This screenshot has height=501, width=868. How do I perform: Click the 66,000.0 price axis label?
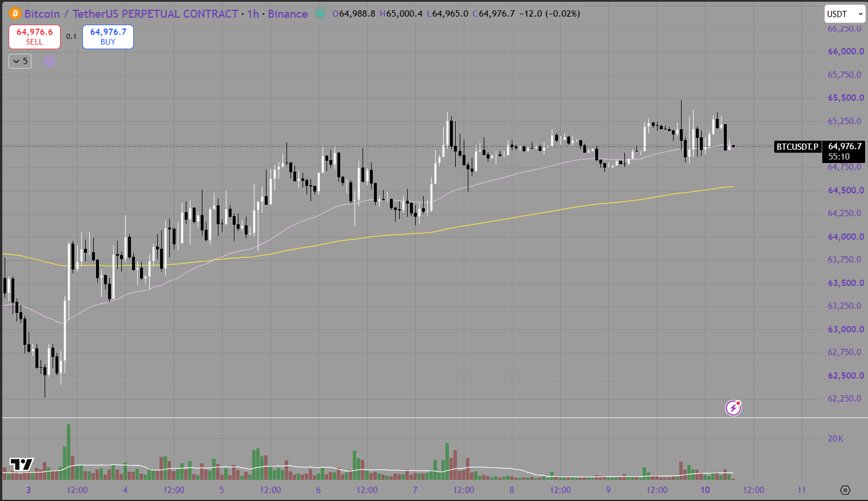846,51
